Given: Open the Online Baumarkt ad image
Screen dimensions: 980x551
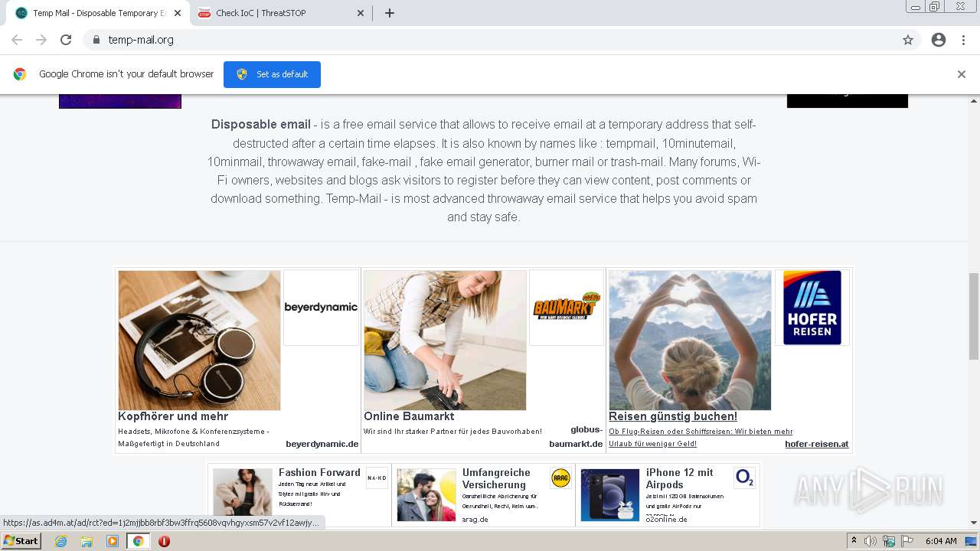Looking at the screenshot, I should point(445,340).
